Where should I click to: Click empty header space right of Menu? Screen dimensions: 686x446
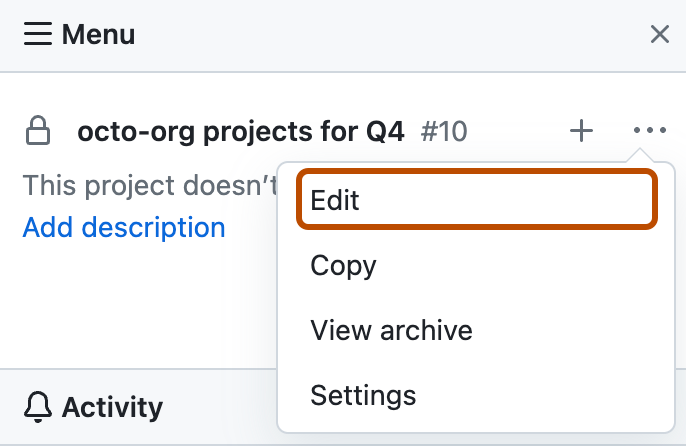coord(400,35)
